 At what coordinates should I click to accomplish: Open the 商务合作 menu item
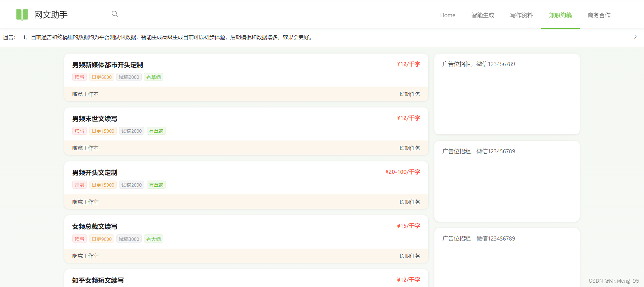pyautogui.click(x=599, y=15)
